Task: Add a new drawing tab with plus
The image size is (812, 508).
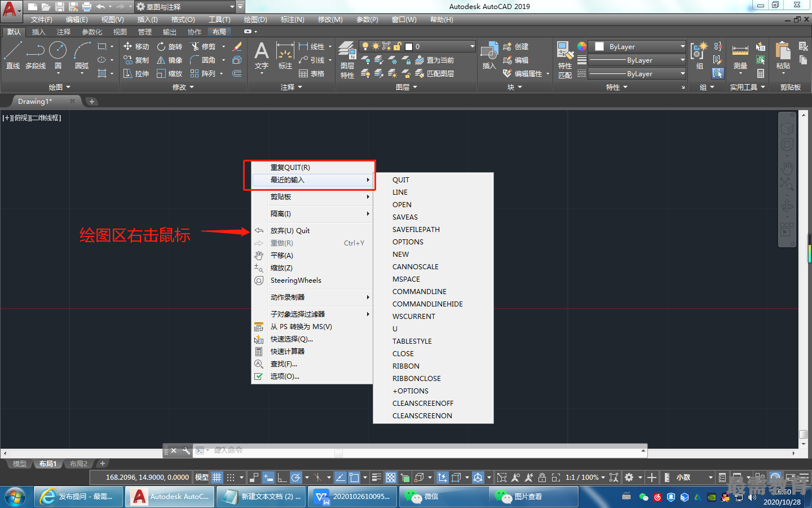Action: click(x=92, y=102)
